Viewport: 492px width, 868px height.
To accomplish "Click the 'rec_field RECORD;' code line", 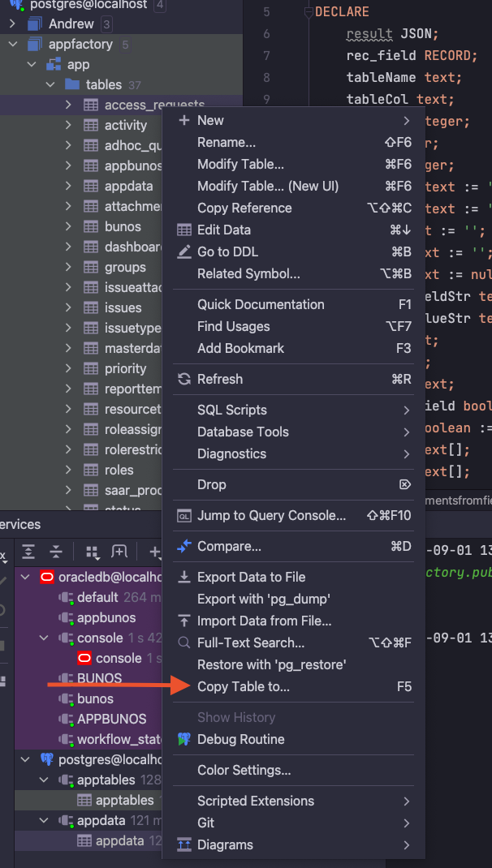I will (x=412, y=55).
